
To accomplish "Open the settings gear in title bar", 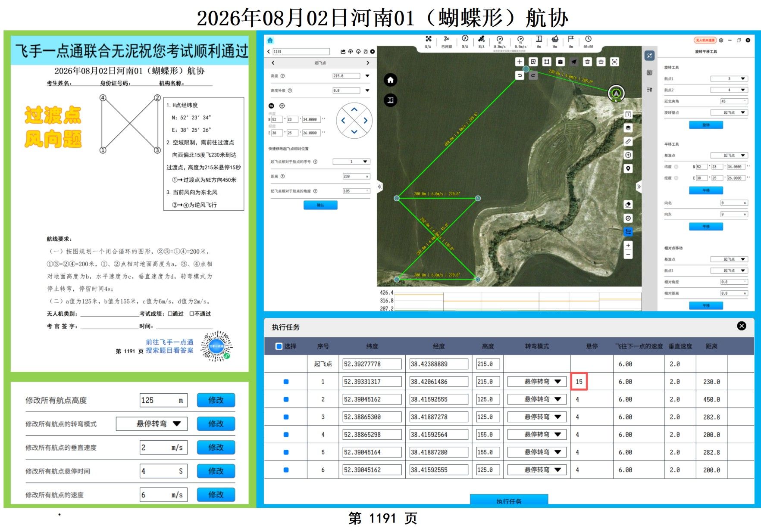I will pos(721,40).
